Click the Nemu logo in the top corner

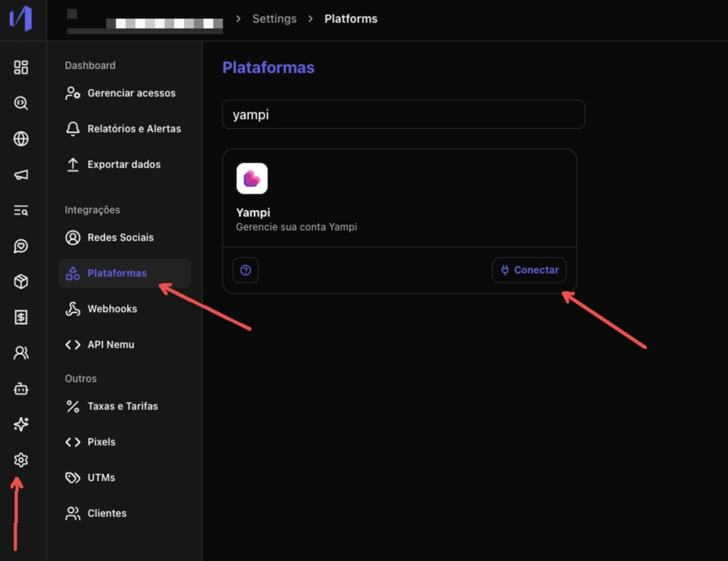(x=21, y=19)
